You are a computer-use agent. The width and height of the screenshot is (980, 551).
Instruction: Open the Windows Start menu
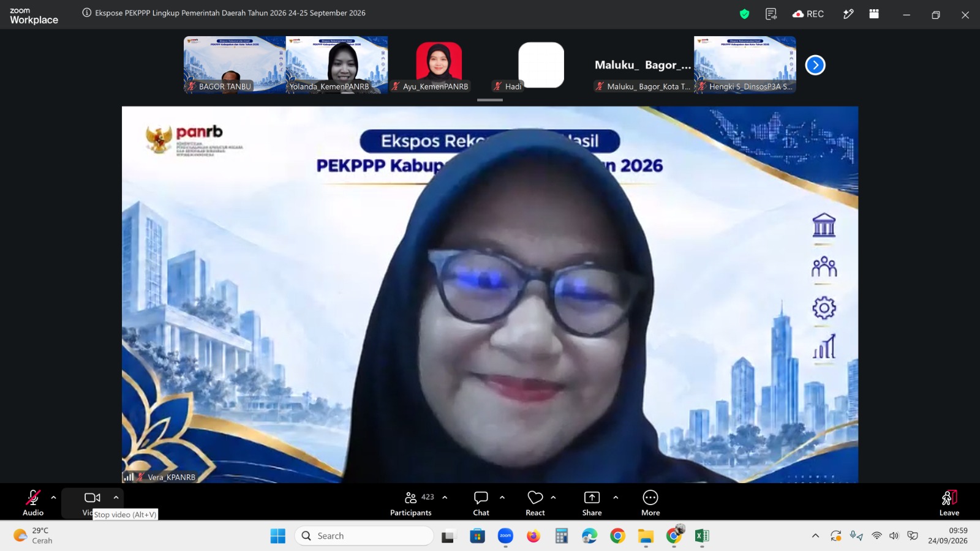(x=277, y=536)
